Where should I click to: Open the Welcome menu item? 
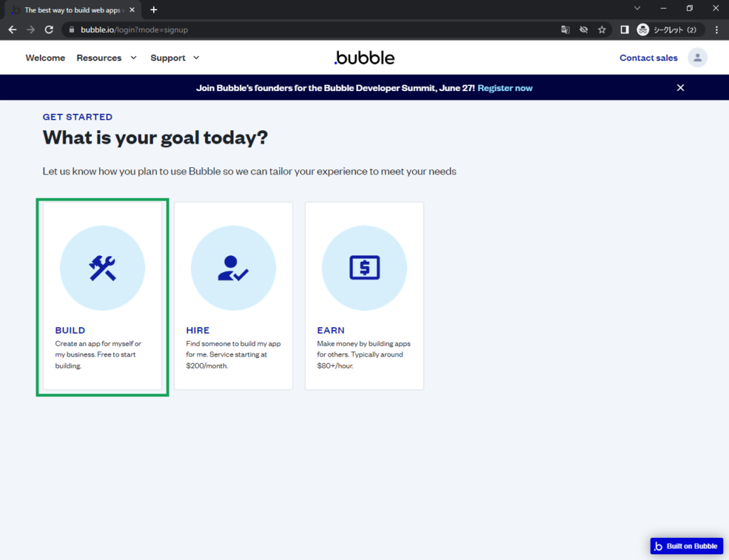pos(45,58)
